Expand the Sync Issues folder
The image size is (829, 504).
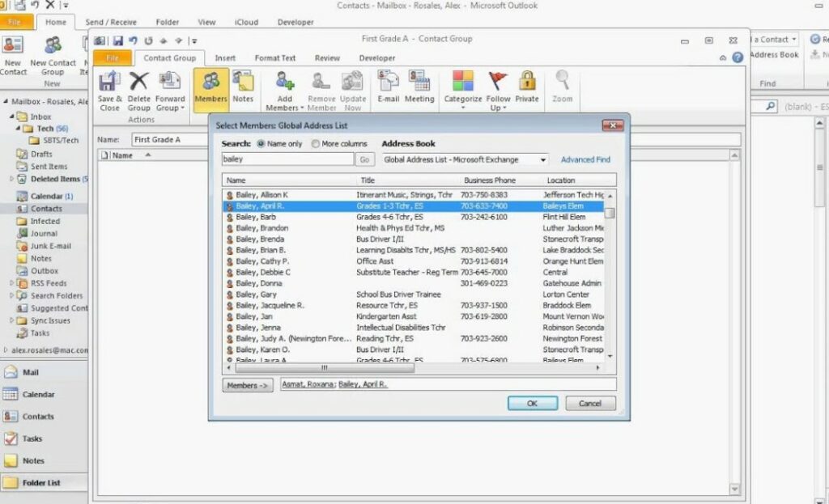tap(11, 320)
